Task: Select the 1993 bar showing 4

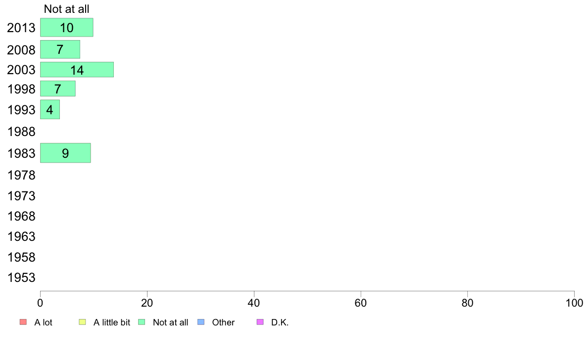Action: pos(50,109)
